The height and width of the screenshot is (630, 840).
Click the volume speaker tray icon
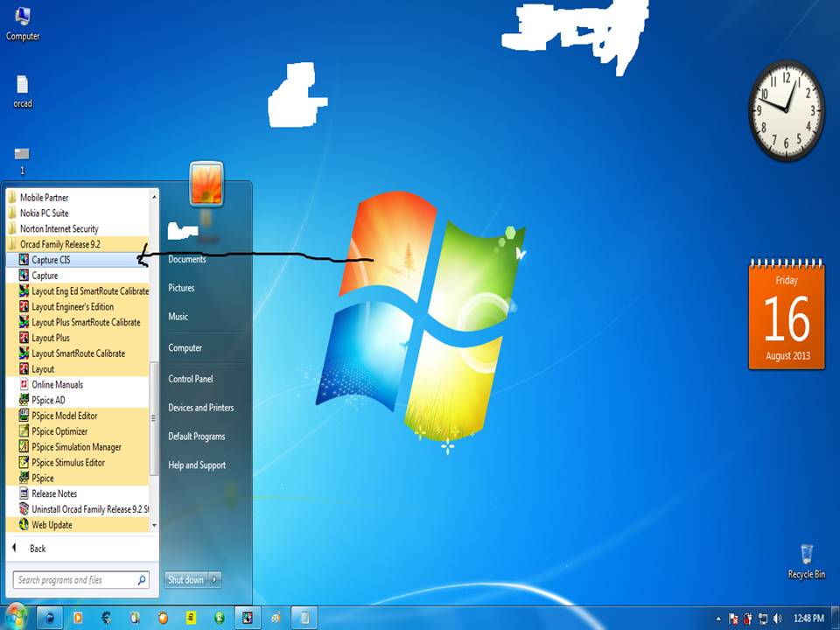(x=777, y=619)
